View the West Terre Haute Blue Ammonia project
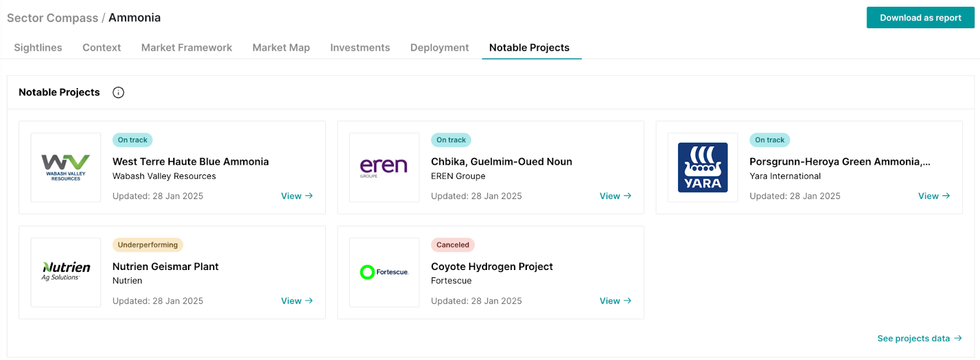This screenshot has width=980, height=360. [x=297, y=196]
